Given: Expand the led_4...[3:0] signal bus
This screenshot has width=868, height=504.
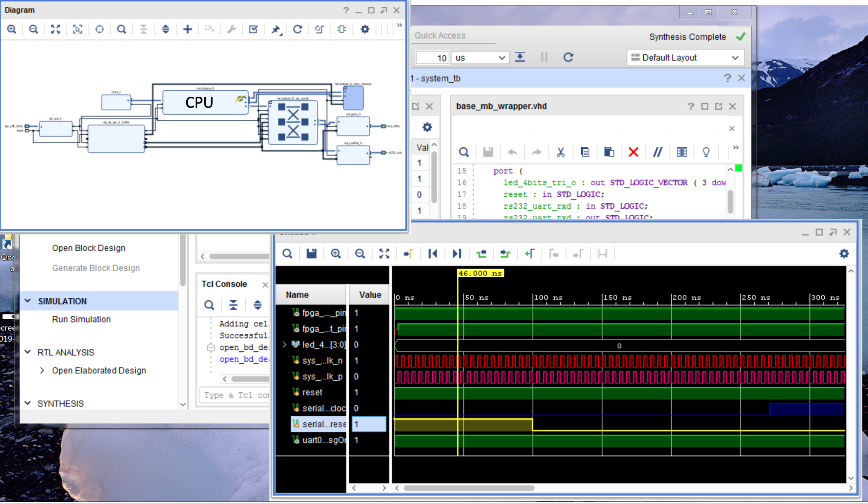Looking at the screenshot, I should [x=285, y=344].
